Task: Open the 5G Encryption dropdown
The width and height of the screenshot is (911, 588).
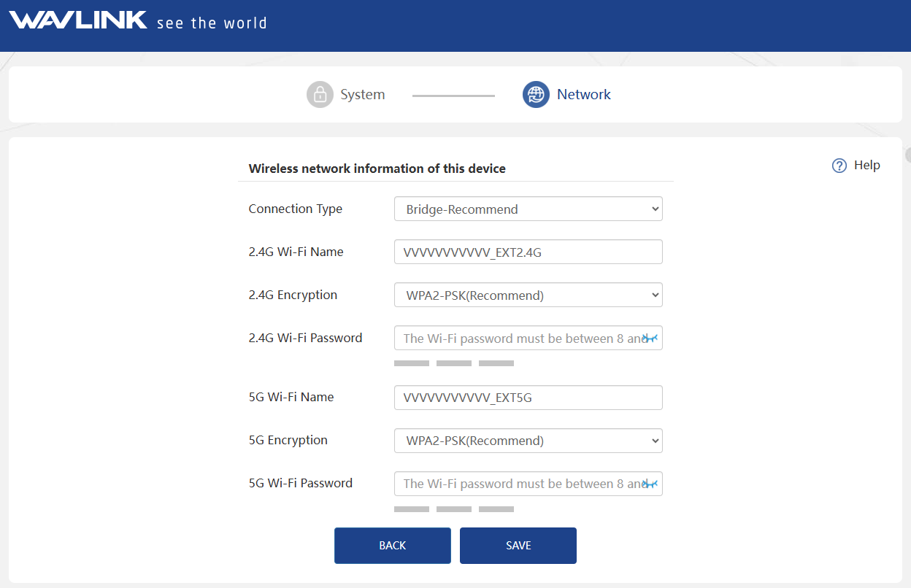Action: point(528,441)
